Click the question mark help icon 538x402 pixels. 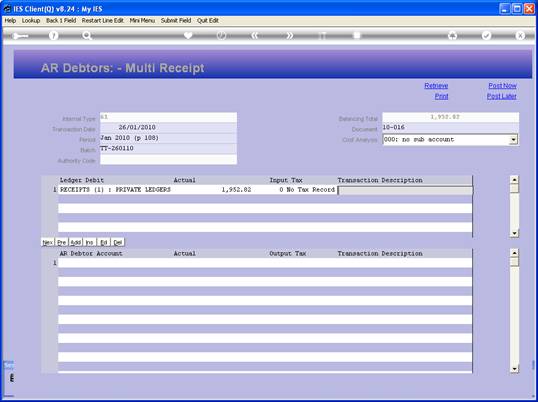coord(53,35)
